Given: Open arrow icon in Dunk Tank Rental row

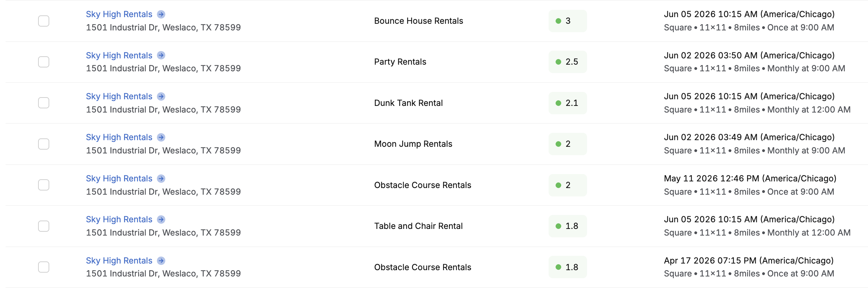Looking at the screenshot, I should click(161, 96).
